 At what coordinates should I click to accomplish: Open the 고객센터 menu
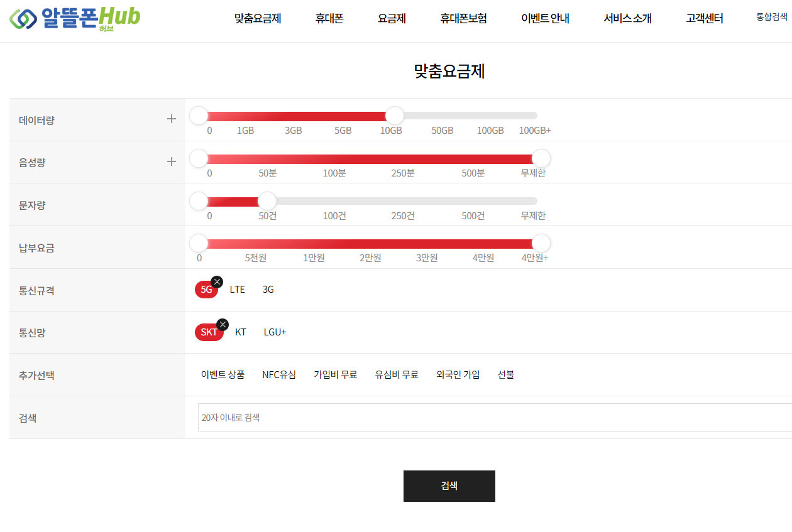click(x=705, y=19)
